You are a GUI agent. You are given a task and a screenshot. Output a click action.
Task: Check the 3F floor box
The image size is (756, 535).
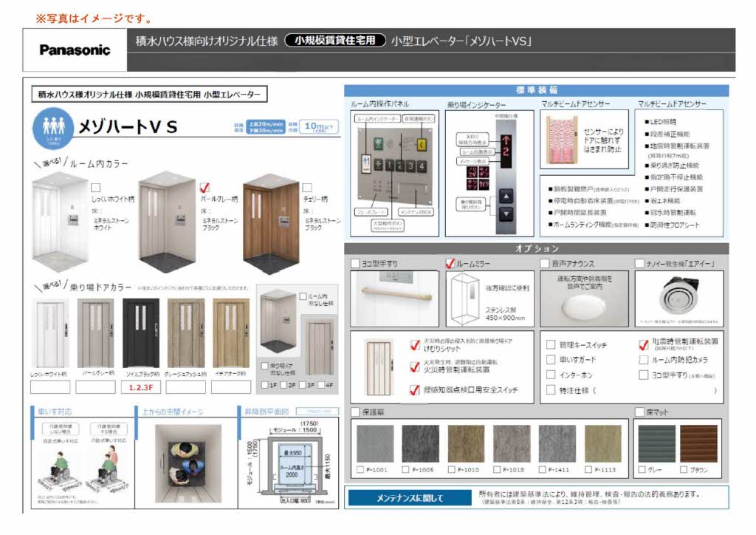tap(302, 385)
